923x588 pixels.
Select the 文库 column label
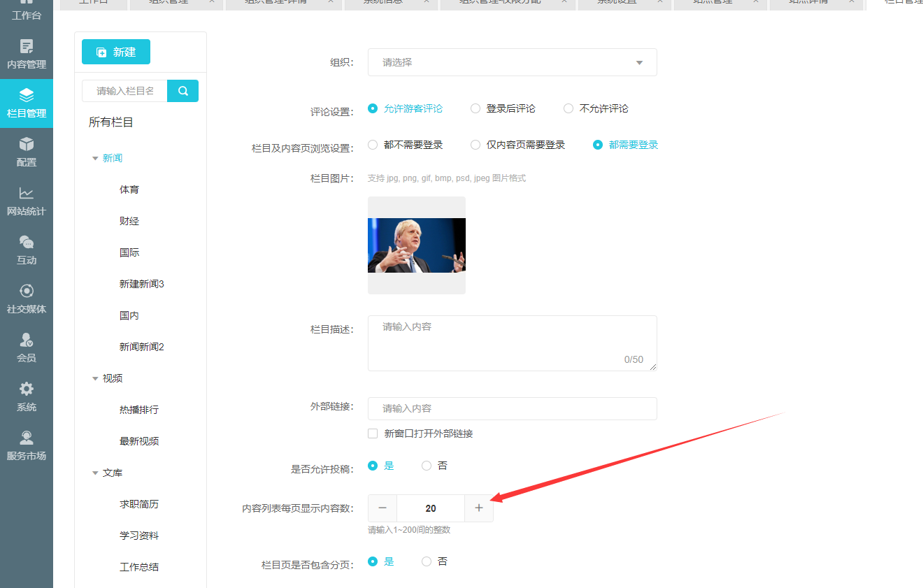(113, 473)
